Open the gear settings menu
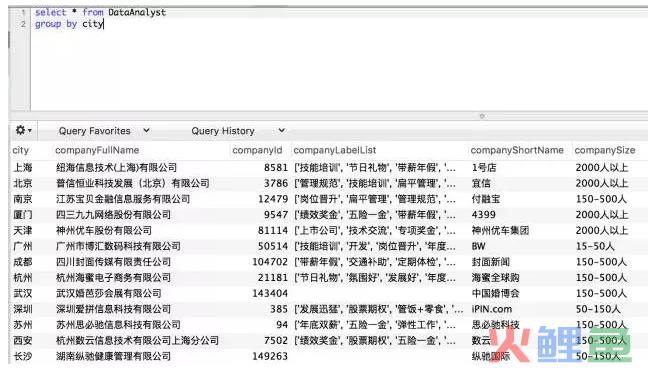Image resolution: width=656 pixels, height=368 pixels. click(x=23, y=130)
